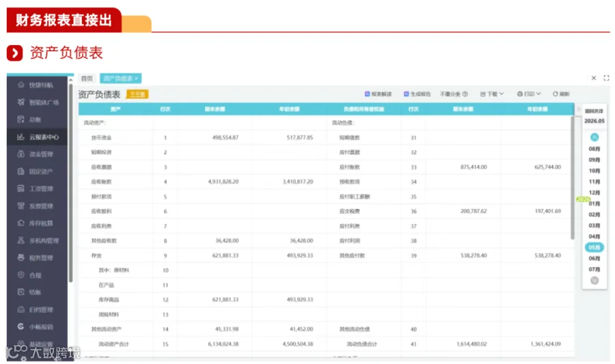The height and width of the screenshot is (364, 615).
Task: Go to 固定资产 module
Action: 36,171
